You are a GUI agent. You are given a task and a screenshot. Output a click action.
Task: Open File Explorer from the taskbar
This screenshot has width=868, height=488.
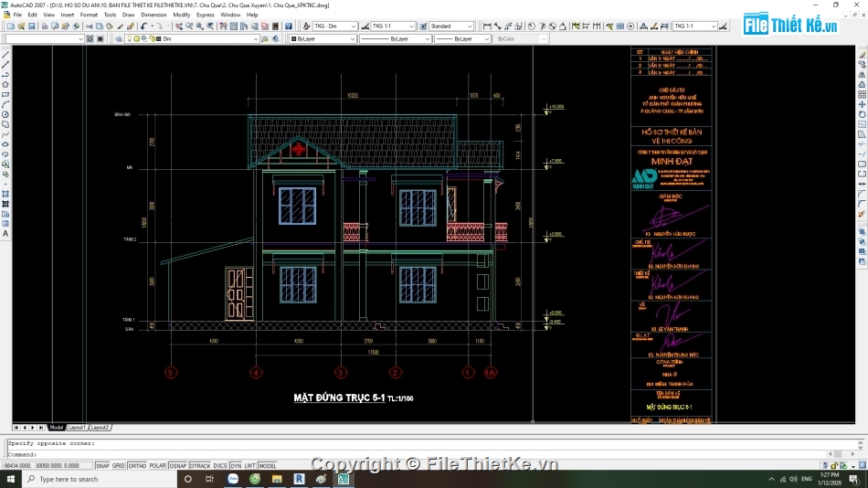click(277, 479)
